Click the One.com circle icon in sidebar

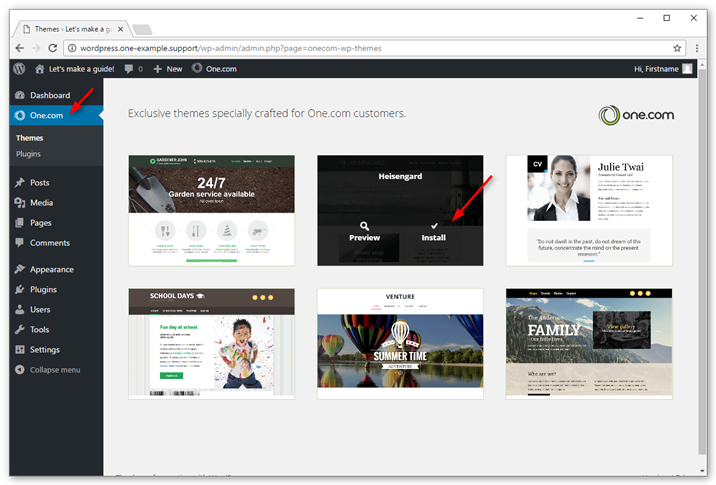coord(20,115)
